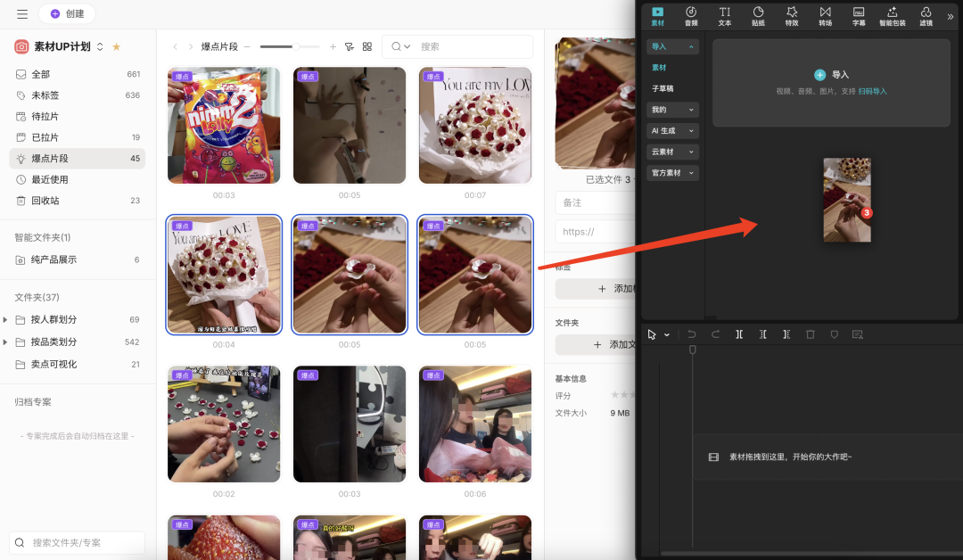
Task: Switch to the 音频 audio tab
Action: point(691,16)
